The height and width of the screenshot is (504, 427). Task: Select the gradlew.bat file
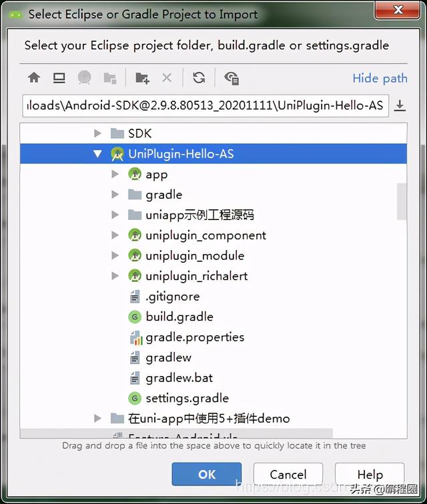click(x=213, y=377)
